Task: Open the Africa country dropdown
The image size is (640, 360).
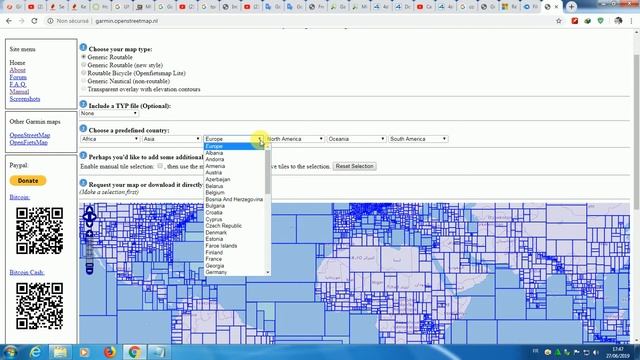Action: click(x=110, y=139)
